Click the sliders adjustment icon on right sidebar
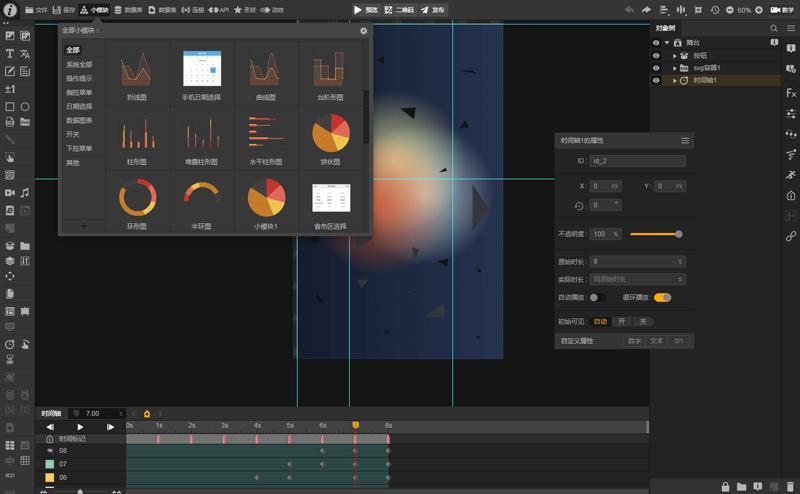 pyautogui.click(x=791, y=113)
